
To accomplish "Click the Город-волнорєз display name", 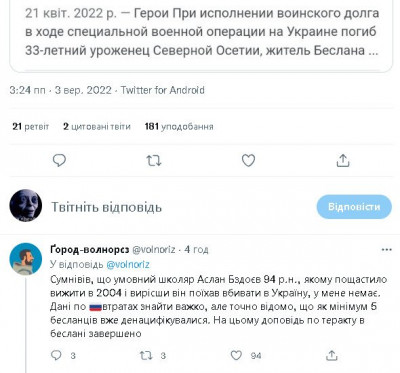I will tap(90, 250).
